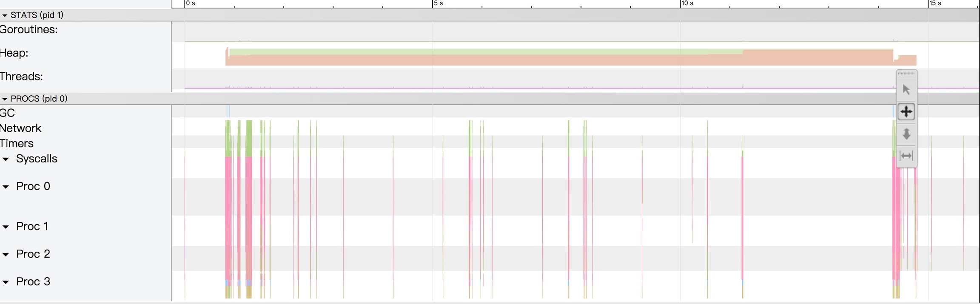This screenshot has height=304, width=980.
Task: Click the Timers row label
Action: 17,144
